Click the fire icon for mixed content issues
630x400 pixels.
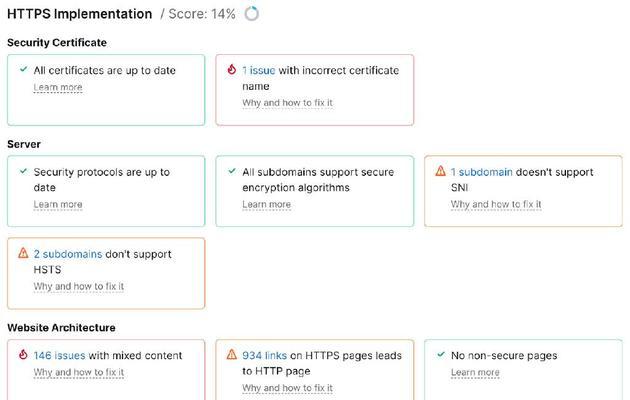point(23,355)
